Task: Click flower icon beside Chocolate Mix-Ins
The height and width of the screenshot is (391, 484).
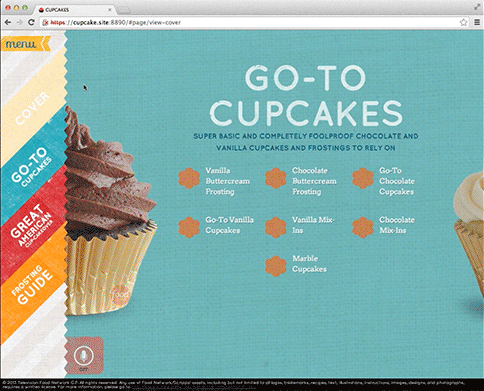Action: tap(363, 227)
